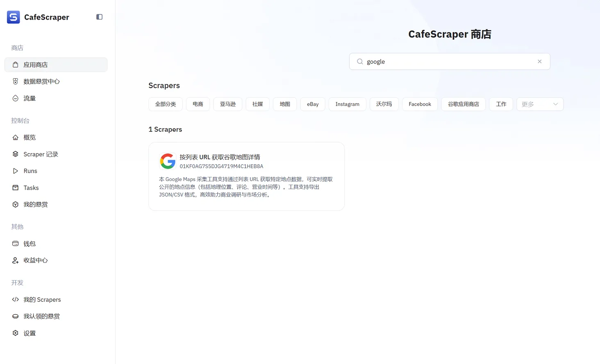Open 设置 via the gear icon
600x364 pixels.
[x=16, y=333]
